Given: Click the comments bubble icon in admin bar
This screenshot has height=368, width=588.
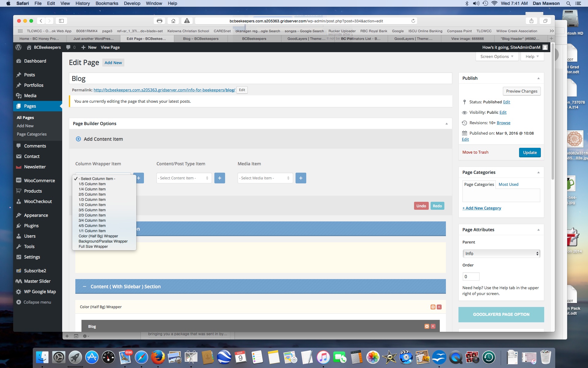Looking at the screenshot, I should pyautogui.click(x=68, y=47).
